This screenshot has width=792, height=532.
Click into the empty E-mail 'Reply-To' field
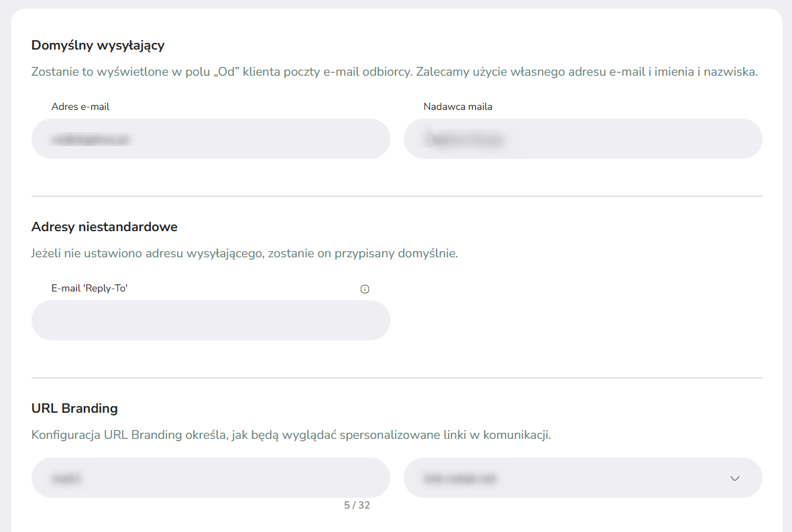pyautogui.click(x=211, y=320)
